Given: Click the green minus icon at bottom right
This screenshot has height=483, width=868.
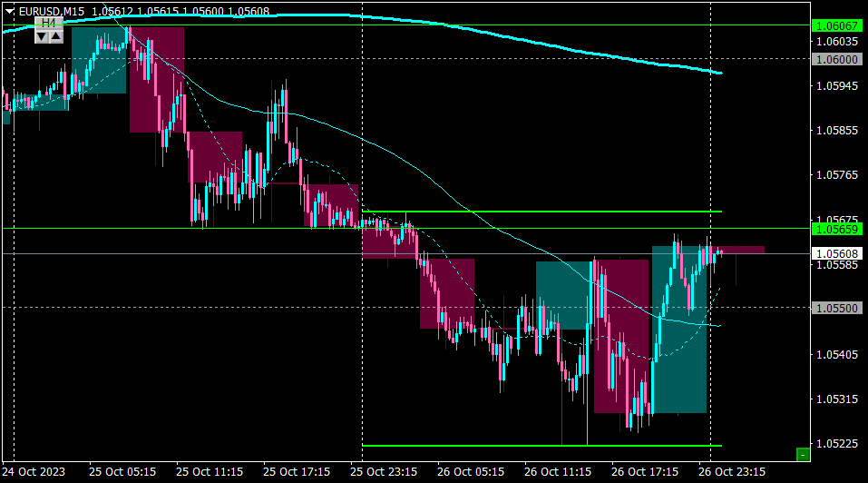Looking at the screenshot, I should tap(803, 455).
